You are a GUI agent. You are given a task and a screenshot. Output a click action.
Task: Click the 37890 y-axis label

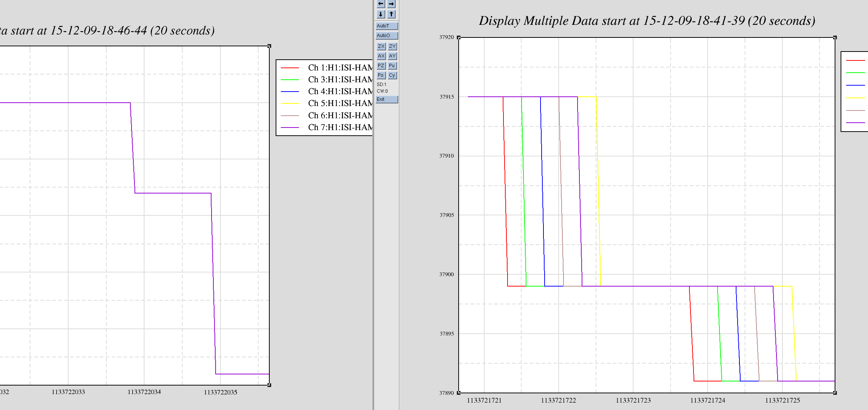click(x=446, y=393)
